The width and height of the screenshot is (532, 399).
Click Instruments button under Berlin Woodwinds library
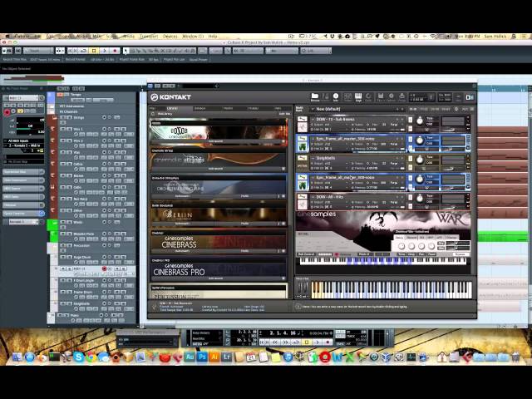click(x=183, y=224)
